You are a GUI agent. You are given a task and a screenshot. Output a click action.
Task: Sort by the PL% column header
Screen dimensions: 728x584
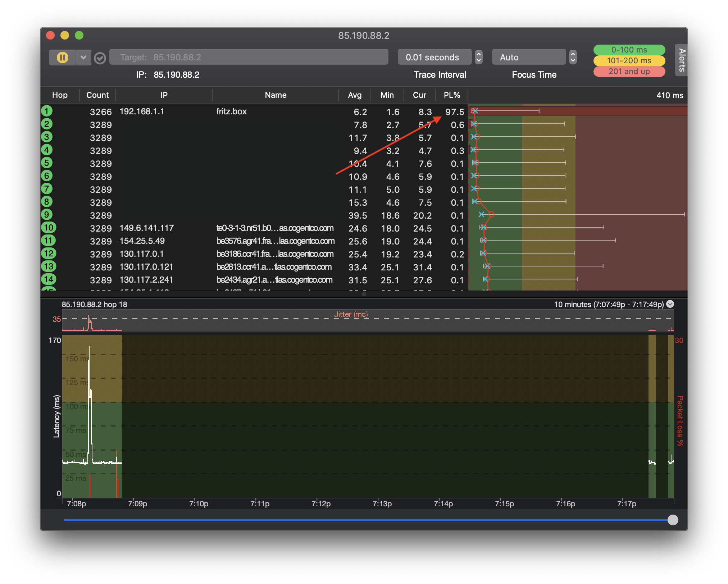(452, 95)
